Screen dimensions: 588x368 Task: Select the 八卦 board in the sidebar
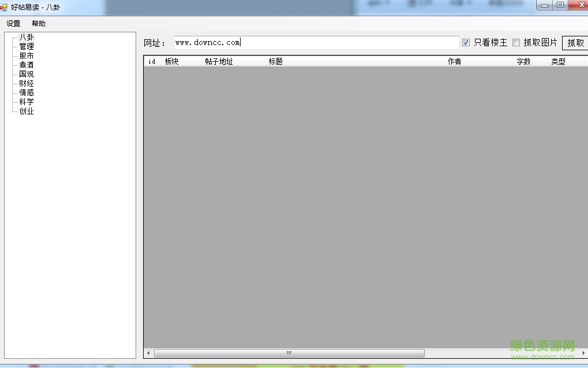25,36
